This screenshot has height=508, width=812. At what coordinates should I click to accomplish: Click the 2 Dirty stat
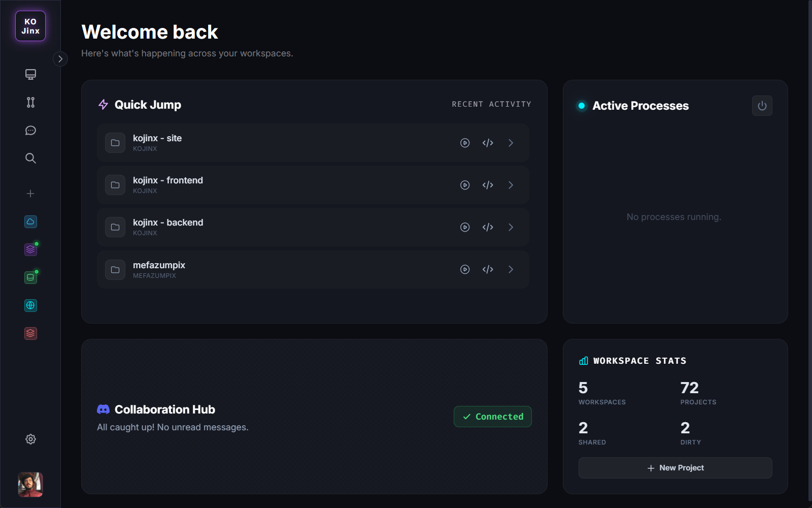pyautogui.click(x=691, y=433)
